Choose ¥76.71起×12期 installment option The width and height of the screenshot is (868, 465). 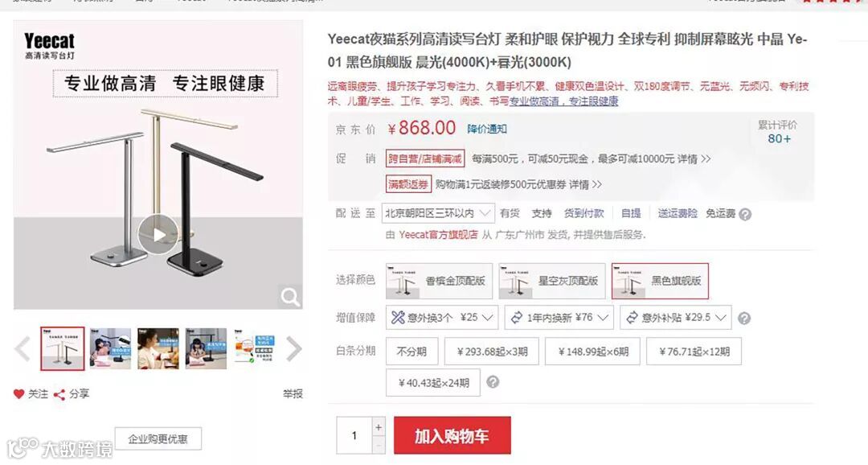[694, 352]
